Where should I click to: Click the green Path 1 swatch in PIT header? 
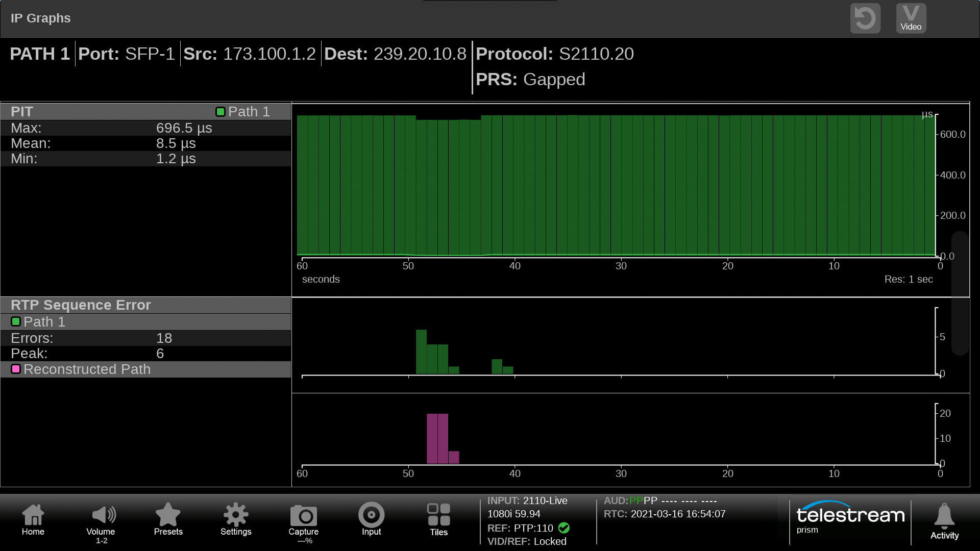pyautogui.click(x=220, y=112)
